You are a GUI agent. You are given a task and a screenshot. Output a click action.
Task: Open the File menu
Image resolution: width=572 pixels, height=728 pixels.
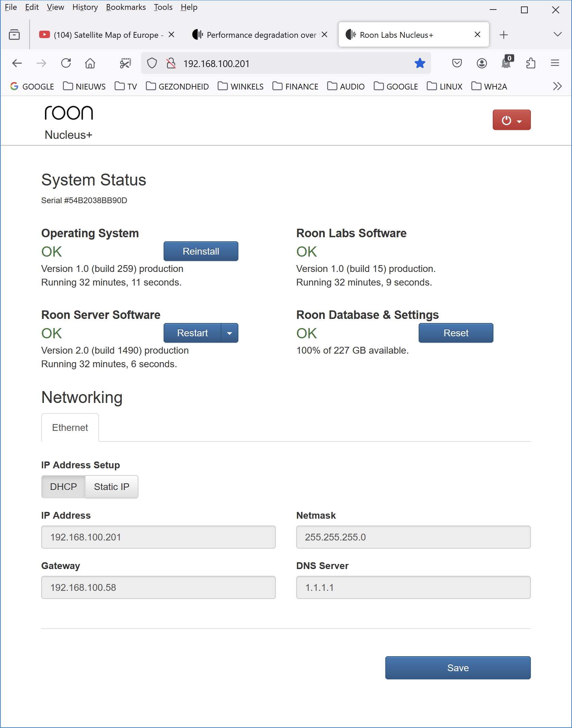tap(11, 7)
